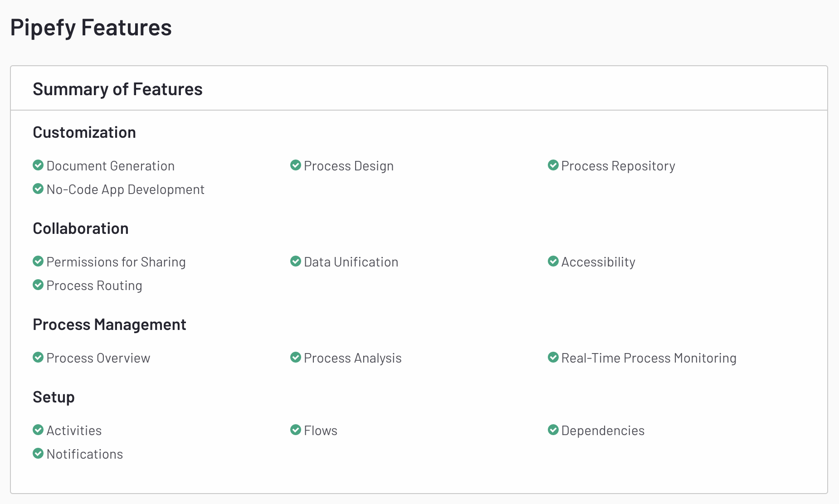Select the 'Accessibility' feature text
Image resolution: width=839 pixels, height=504 pixels.
coord(598,262)
